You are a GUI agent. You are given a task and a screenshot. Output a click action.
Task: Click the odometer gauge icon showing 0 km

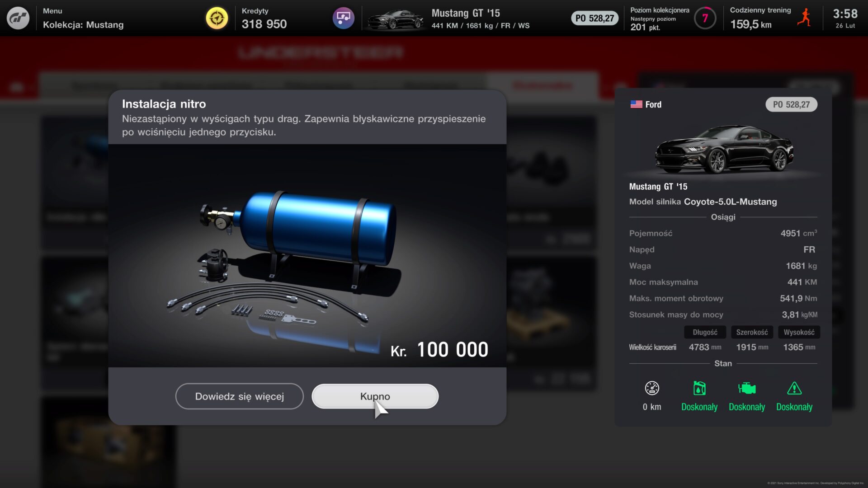click(652, 388)
